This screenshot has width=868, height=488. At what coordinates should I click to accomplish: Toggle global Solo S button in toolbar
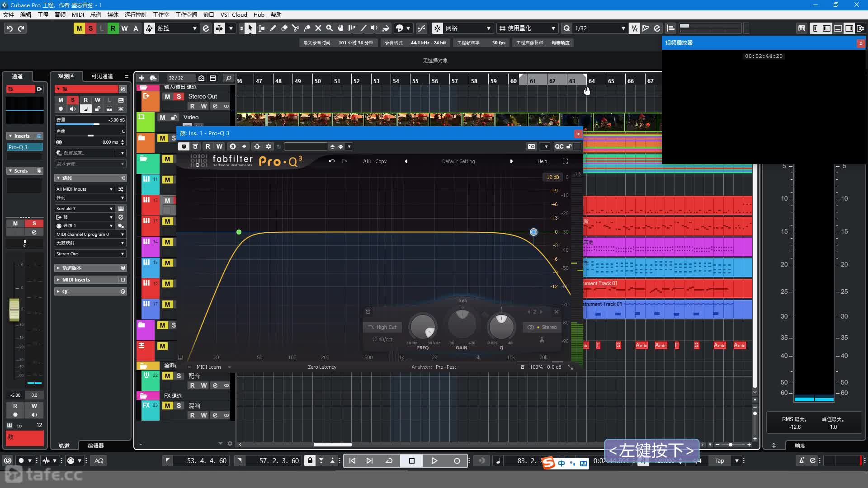tap(90, 28)
